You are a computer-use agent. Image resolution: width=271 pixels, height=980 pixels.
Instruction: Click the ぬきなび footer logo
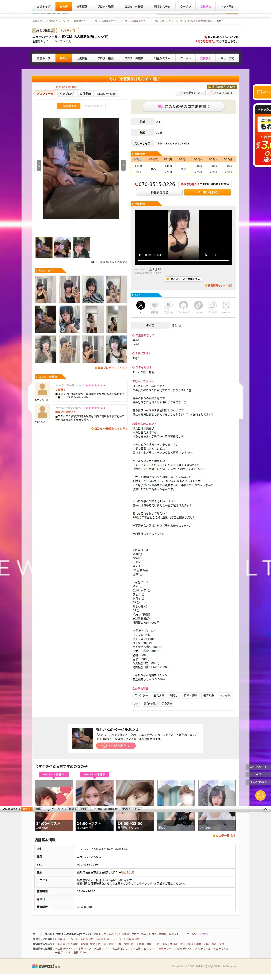coord(46,966)
